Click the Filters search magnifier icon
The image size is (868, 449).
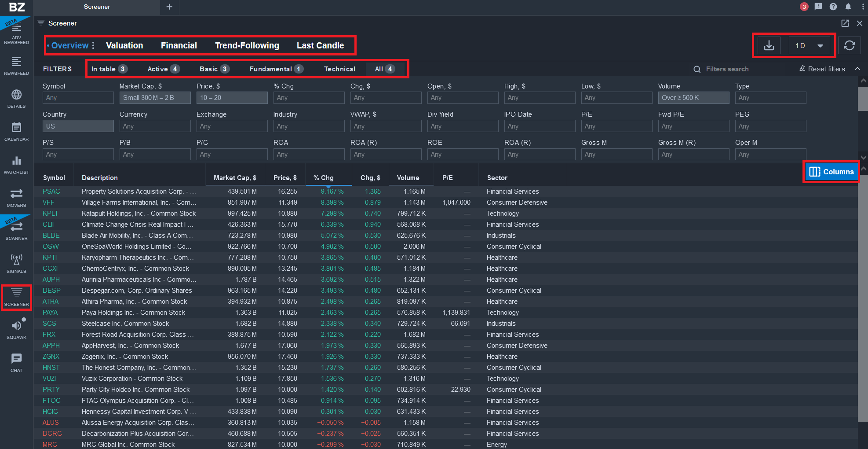click(x=697, y=69)
